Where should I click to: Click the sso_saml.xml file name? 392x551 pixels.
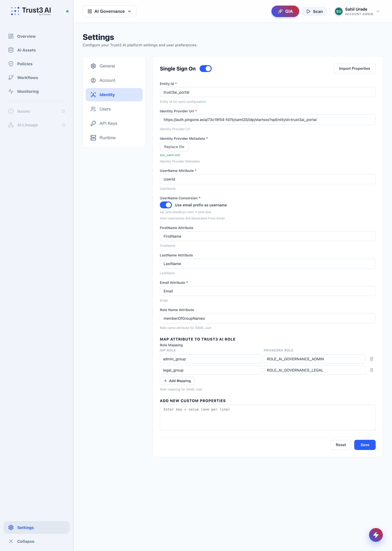click(x=170, y=155)
